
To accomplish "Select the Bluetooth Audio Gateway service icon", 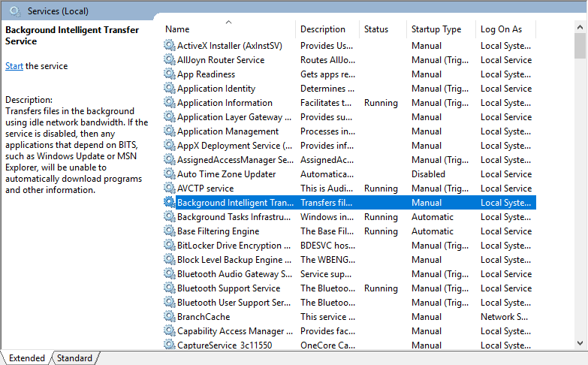I will 170,273.
